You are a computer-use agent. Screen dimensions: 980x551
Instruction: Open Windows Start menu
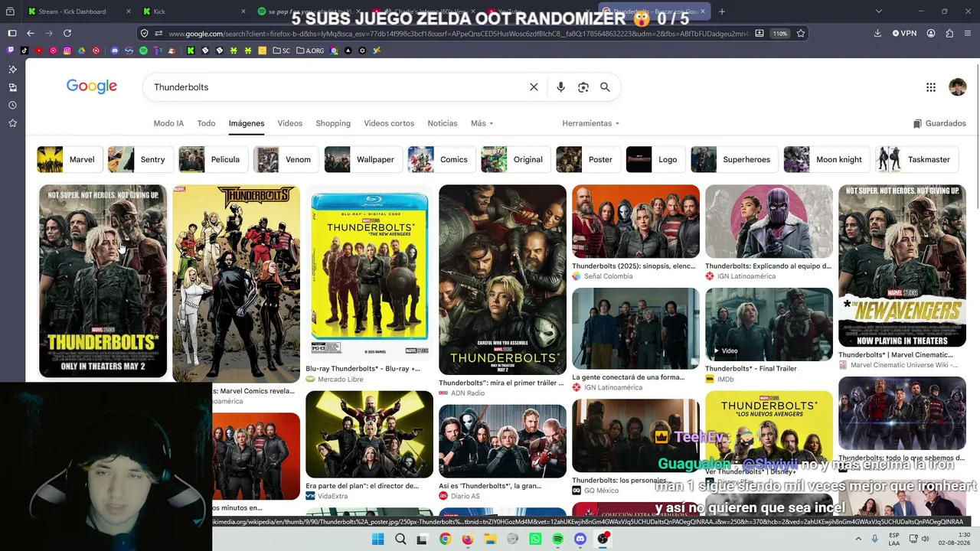[377, 540]
